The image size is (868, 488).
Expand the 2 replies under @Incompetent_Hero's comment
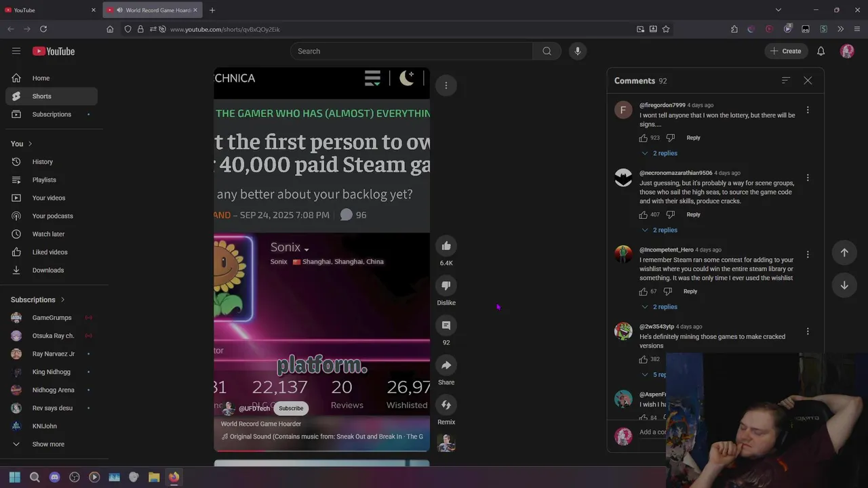[659, 307]
